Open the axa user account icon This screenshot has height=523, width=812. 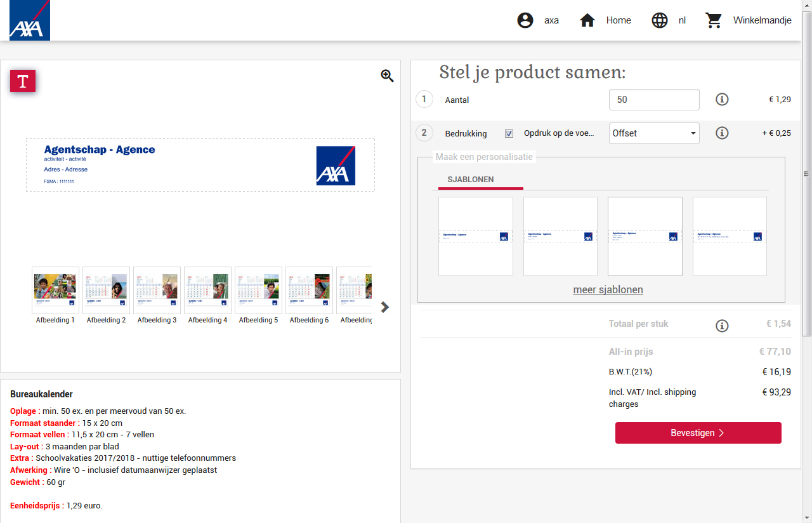(x=525, y=20)
